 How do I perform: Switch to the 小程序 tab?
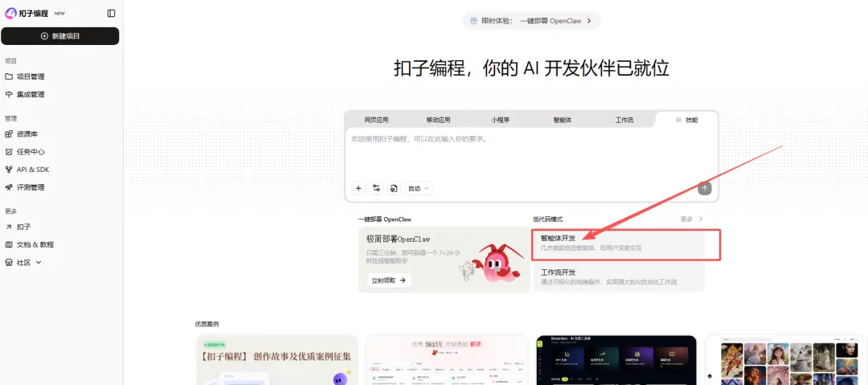[x=500, y=120]
